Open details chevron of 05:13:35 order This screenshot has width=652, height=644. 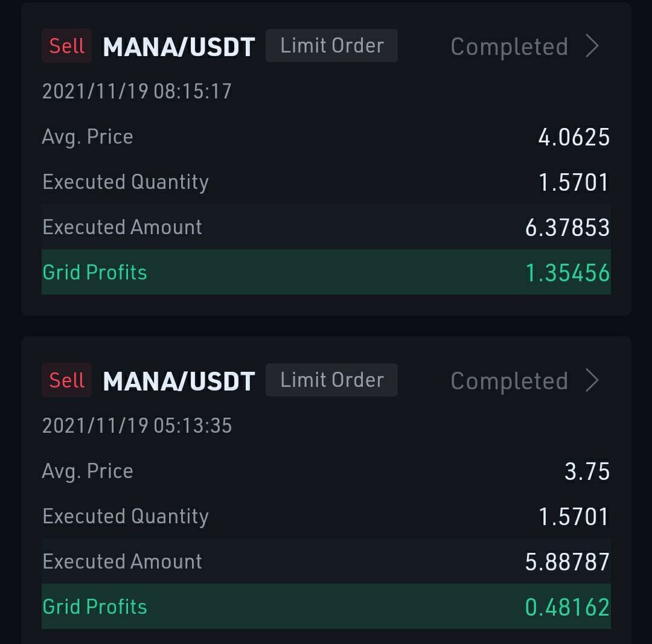point(592,380)
